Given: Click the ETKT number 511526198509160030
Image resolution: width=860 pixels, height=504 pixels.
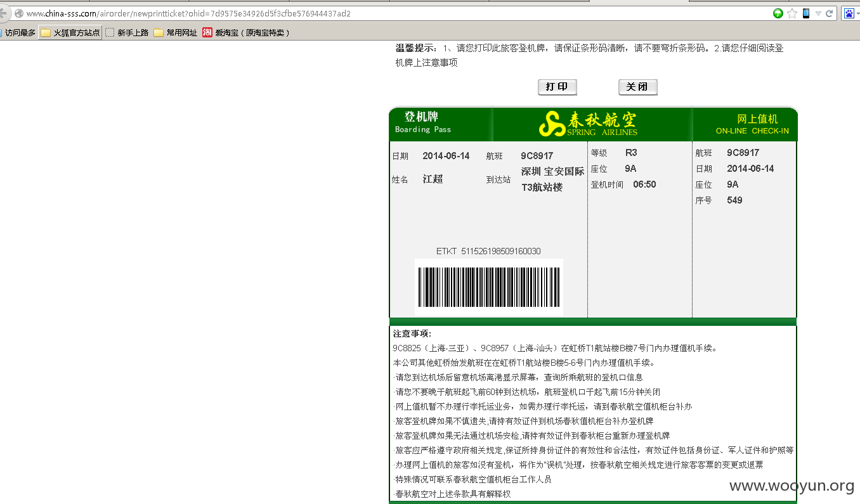Looking at the screenshot, I should (x=501, y=251).
